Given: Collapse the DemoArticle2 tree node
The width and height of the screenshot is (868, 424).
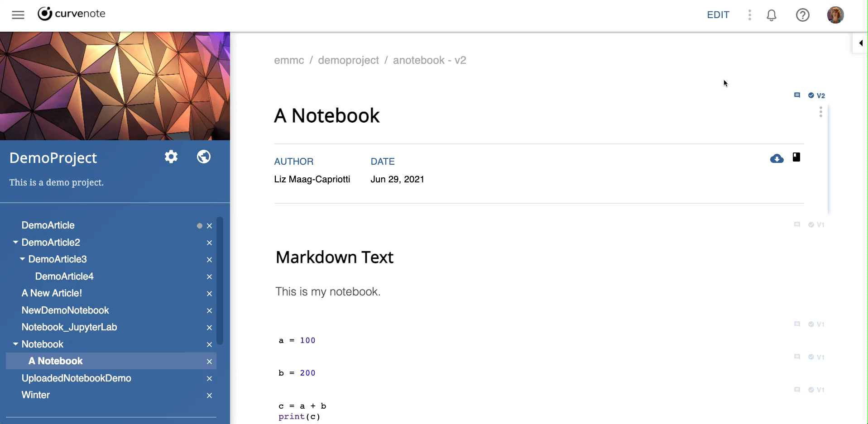Looking at the screenshot, I should [16, 243].
